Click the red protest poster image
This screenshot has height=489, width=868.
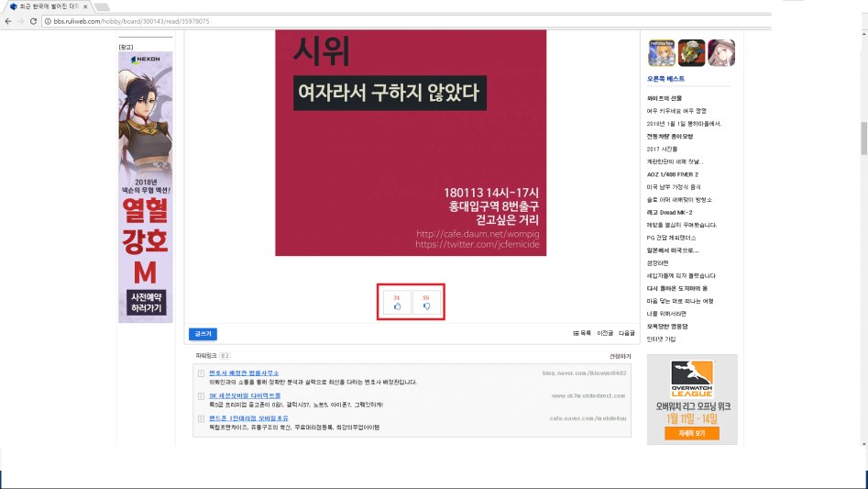[x=411, y=143]
